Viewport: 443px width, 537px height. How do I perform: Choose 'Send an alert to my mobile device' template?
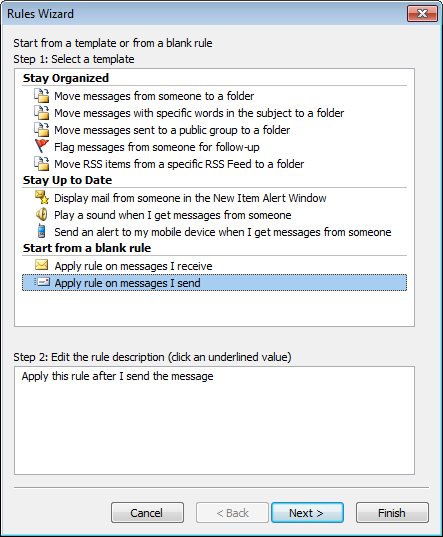point(223,232)
